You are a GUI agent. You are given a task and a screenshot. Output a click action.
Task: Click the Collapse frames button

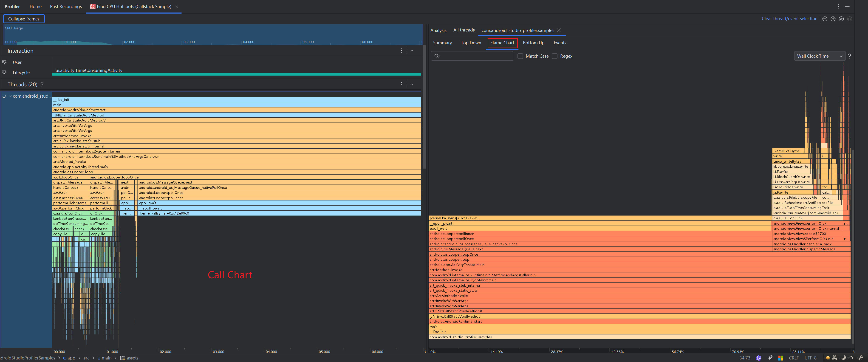(x=24, y=19)
